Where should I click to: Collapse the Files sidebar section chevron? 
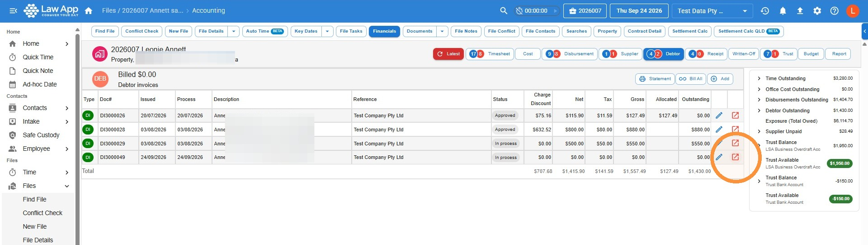tap(67, 186)
